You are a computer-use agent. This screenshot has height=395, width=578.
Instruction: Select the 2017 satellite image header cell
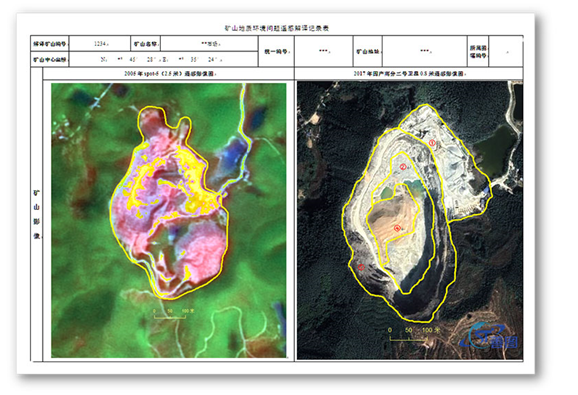tap(409, 74)
